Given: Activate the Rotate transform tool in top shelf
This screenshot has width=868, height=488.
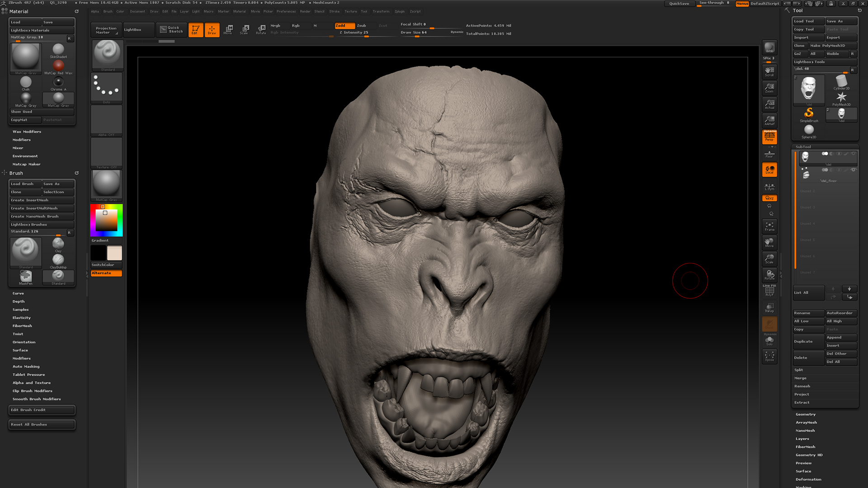Looking at the screenshot, I should click(261, 30).
